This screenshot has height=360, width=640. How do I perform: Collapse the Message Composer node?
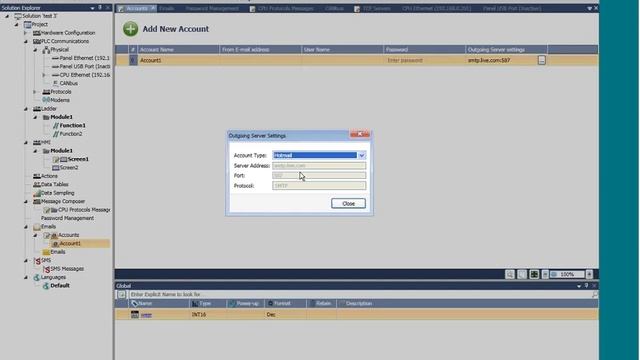(x=26, y=202)
